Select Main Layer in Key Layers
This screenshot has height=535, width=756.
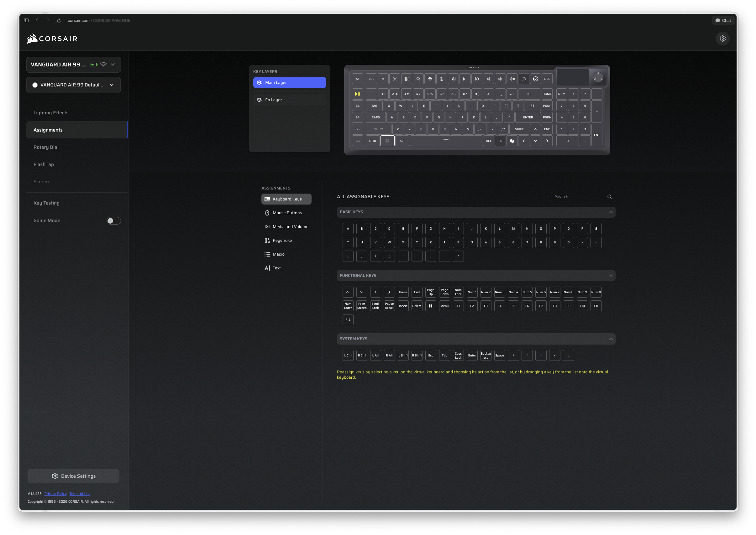tap(289, 83)
